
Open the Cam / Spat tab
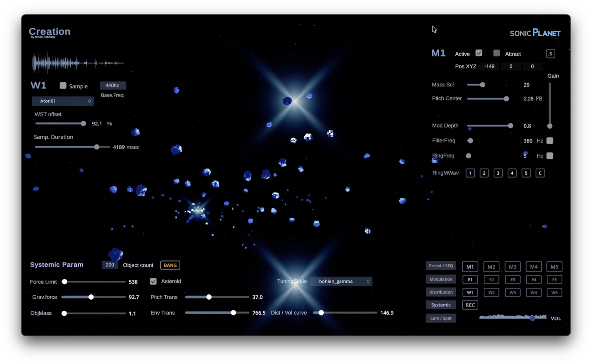441,318
